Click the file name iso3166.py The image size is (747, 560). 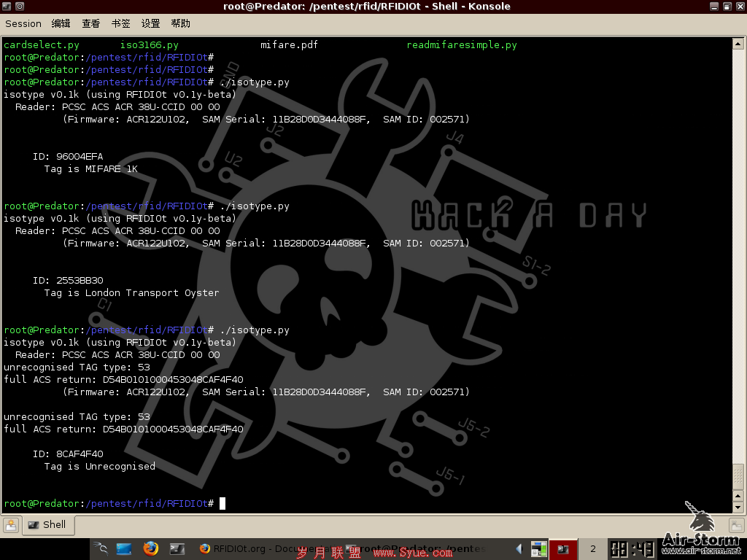tap(149, 44)
